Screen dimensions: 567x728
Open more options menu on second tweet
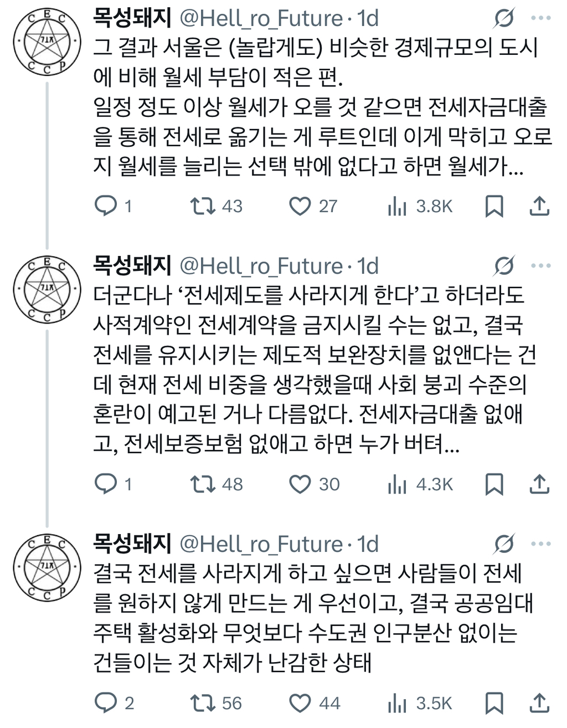click(x=540, y=266)
